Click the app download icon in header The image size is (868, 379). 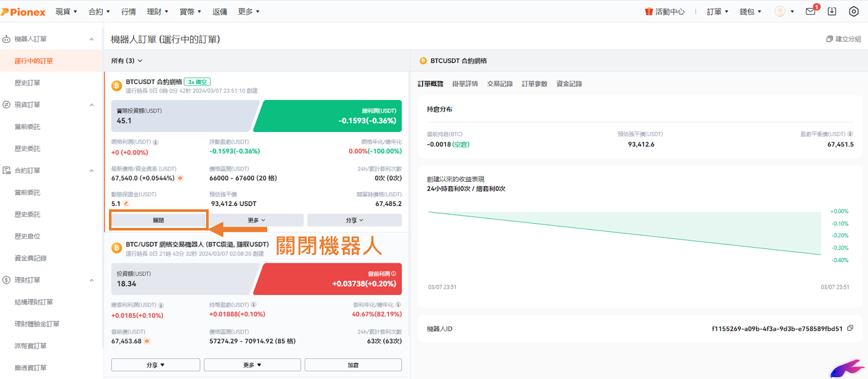[832, 11]
